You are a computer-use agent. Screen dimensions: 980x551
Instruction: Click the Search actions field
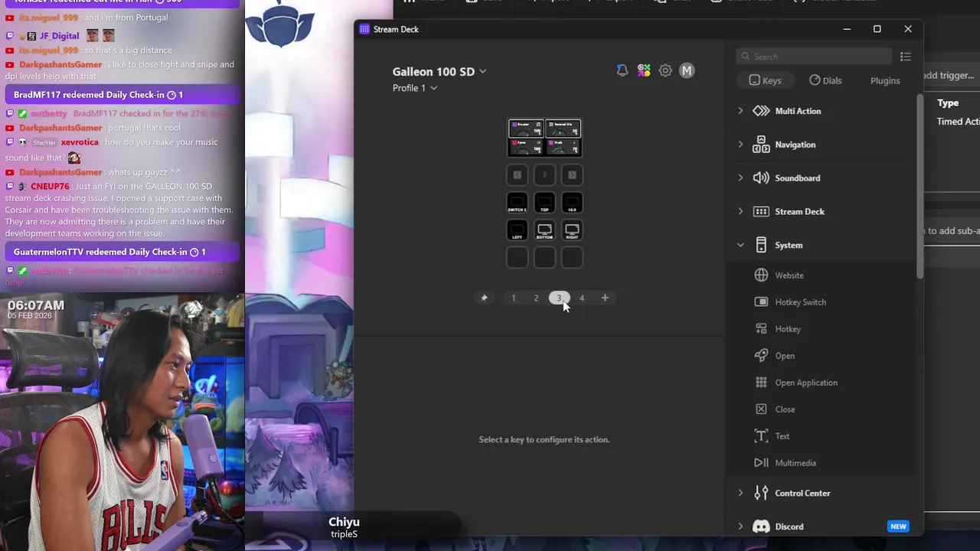pos(814,57)
